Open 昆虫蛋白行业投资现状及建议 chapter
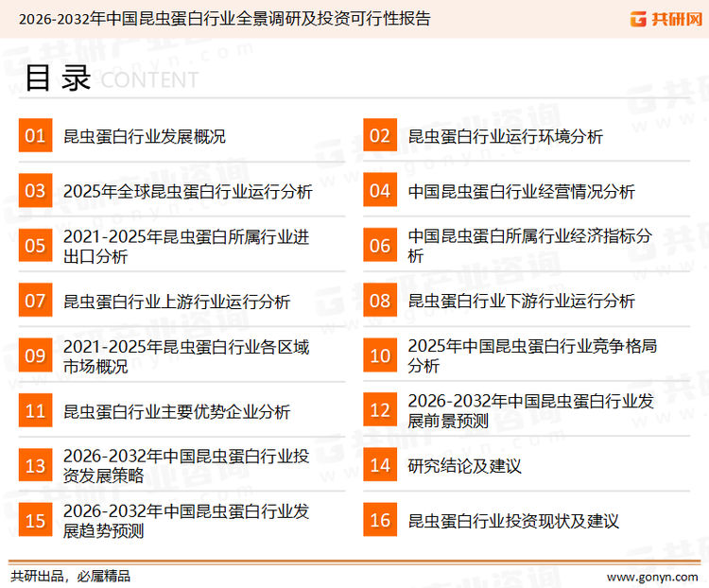The image size is (709, 588). [513, 521]
